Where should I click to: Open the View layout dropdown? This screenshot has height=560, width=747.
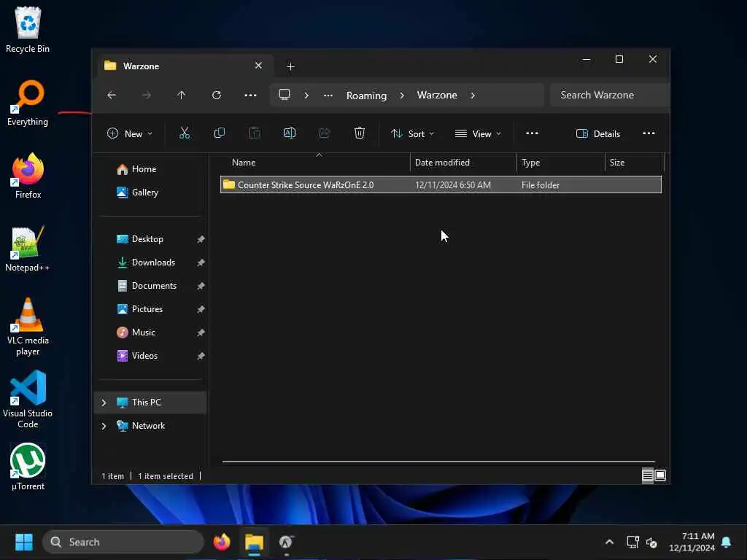pyautogui.click(x=478, y=134)
